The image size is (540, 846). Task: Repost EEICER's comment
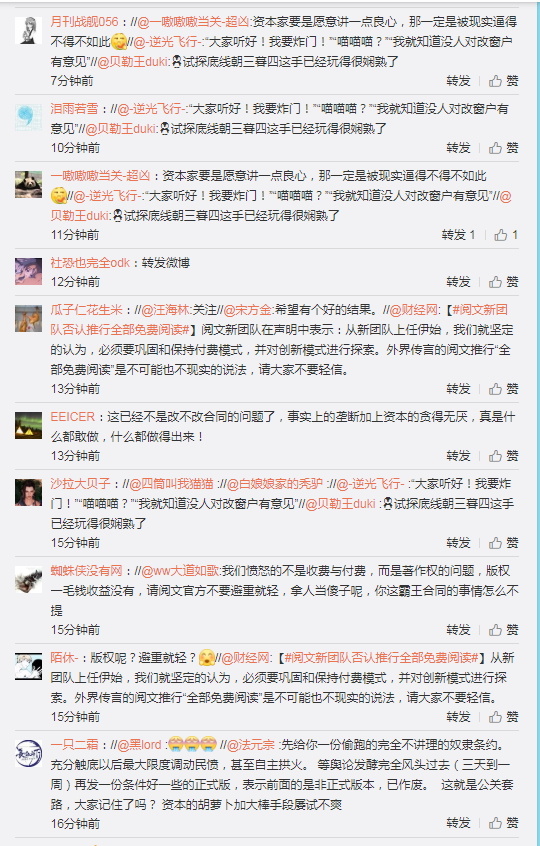459,456
